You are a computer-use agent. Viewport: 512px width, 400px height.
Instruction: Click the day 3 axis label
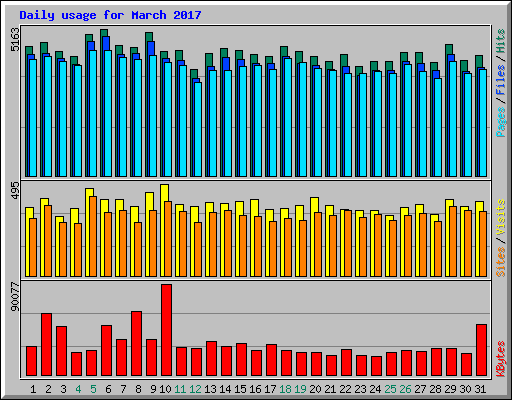(63, 389)
